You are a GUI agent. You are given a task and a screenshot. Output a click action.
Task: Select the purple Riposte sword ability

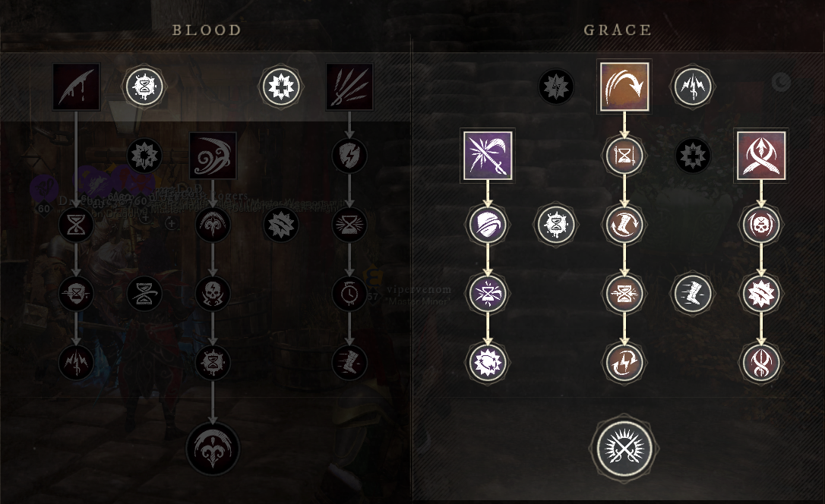click(x=488, y=156)
